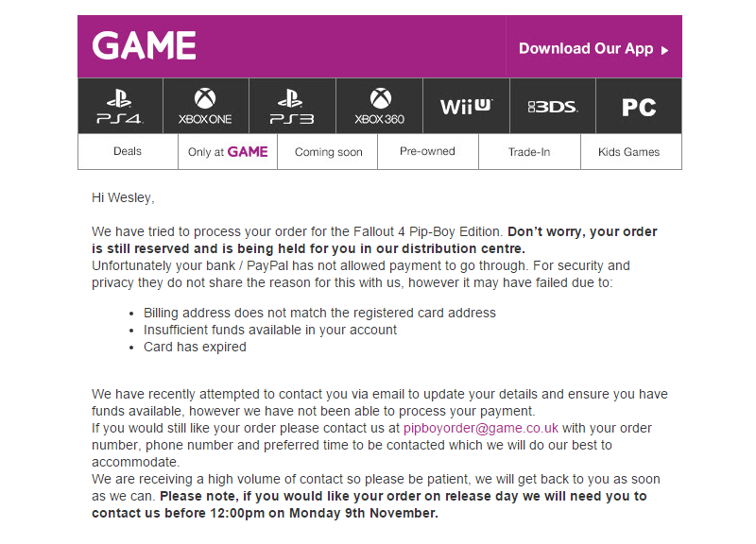756x544 pixels.
Task: Select the 3DS platform icon
Action: point(553,106)
